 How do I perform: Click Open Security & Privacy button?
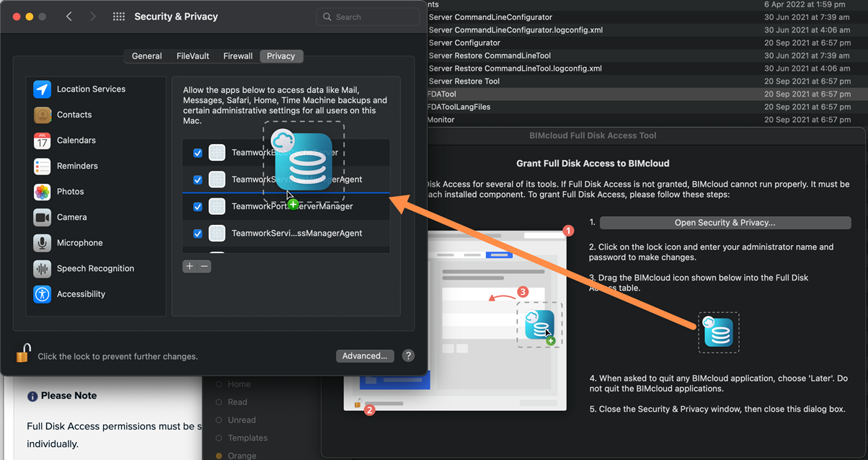(x=724, y=223)
